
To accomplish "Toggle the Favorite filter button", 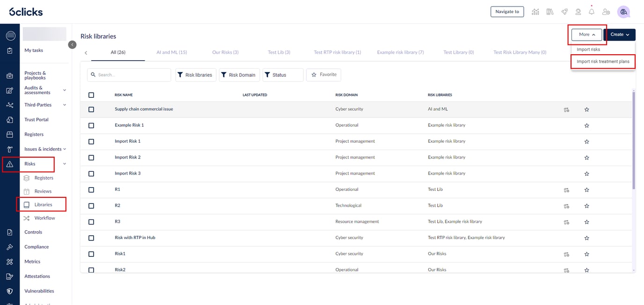I will click(323, 75).
